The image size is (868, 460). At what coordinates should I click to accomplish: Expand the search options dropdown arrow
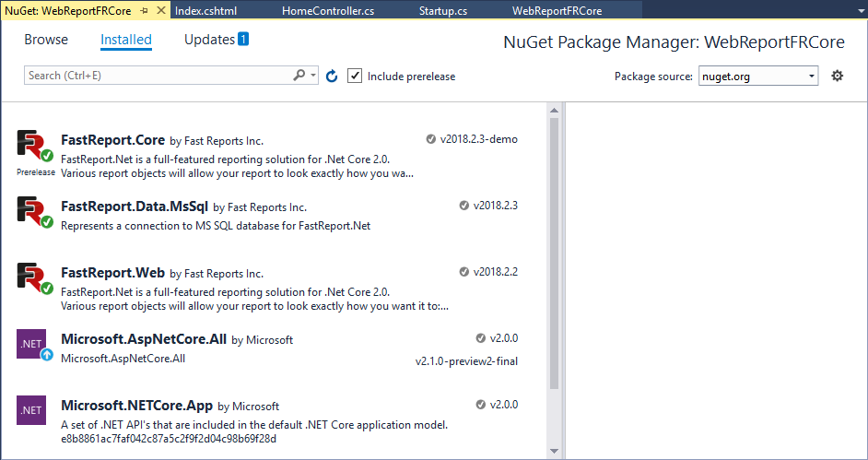click(314, 76)
